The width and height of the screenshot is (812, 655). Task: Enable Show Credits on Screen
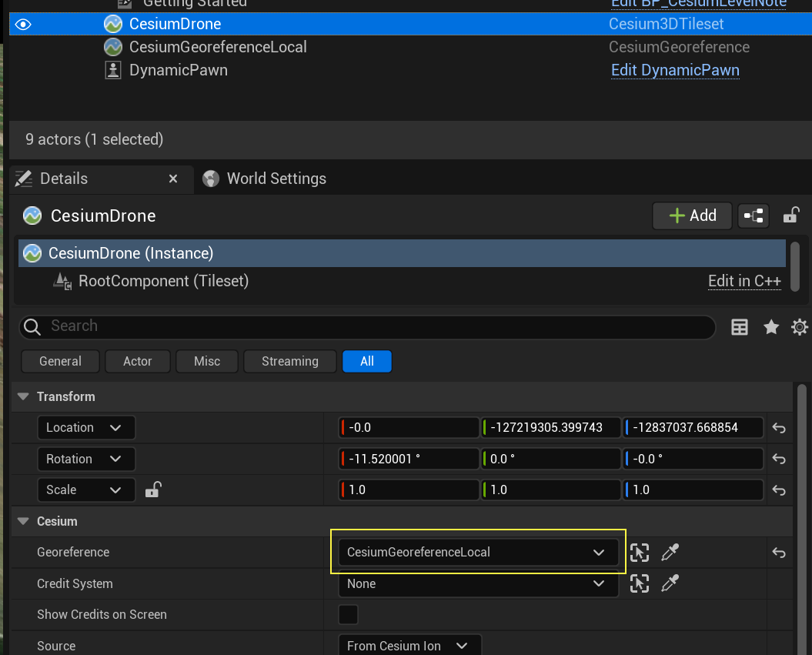(x=348, y=614)
